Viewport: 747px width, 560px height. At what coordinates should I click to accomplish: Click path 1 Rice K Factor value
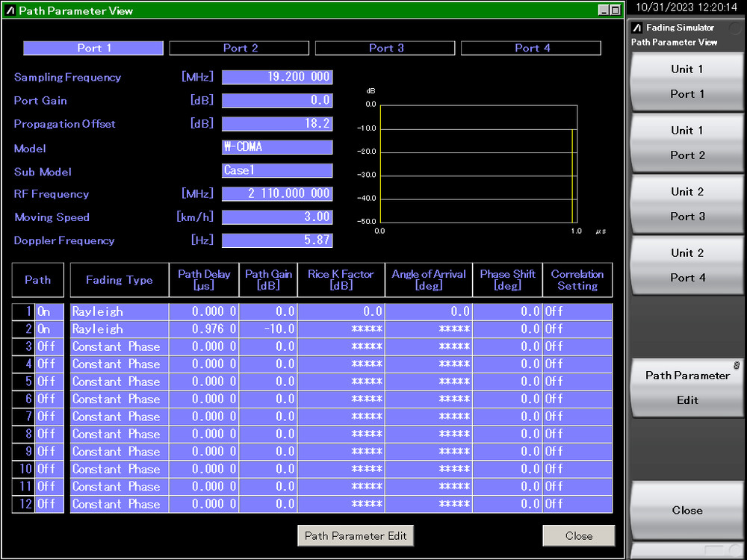pos(341,312)
